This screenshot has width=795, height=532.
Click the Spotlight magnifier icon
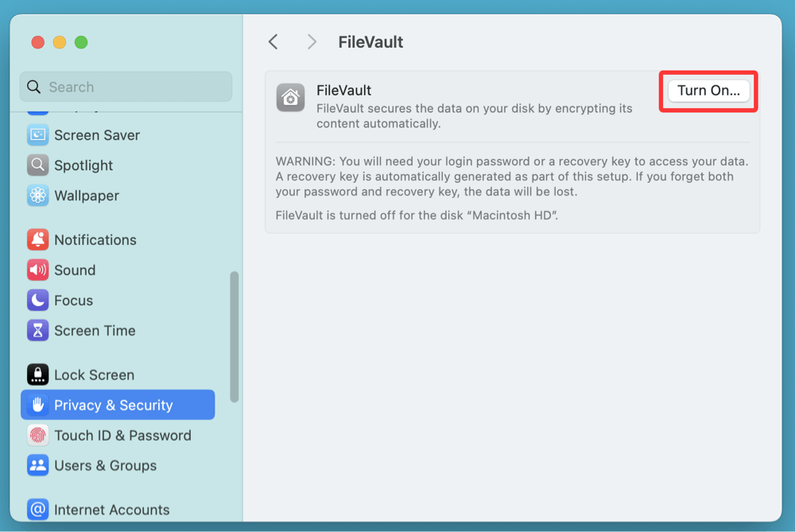tap(37, 165)
